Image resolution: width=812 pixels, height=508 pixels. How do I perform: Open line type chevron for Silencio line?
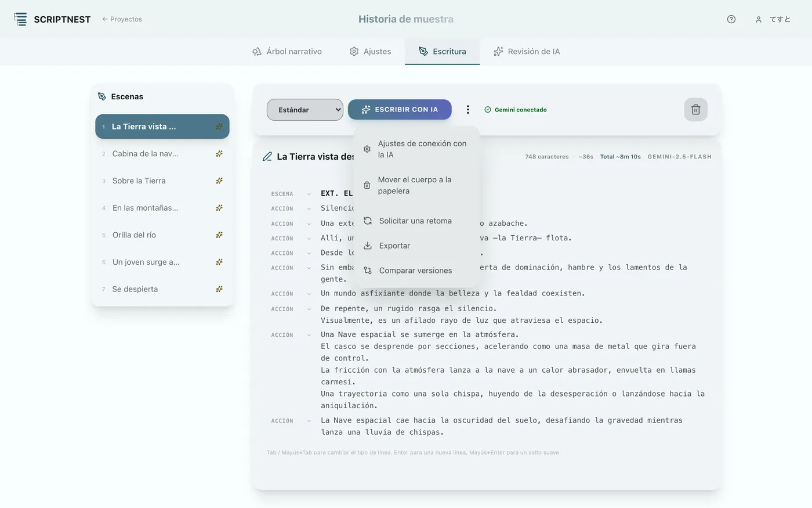click(x=309, y=208)
